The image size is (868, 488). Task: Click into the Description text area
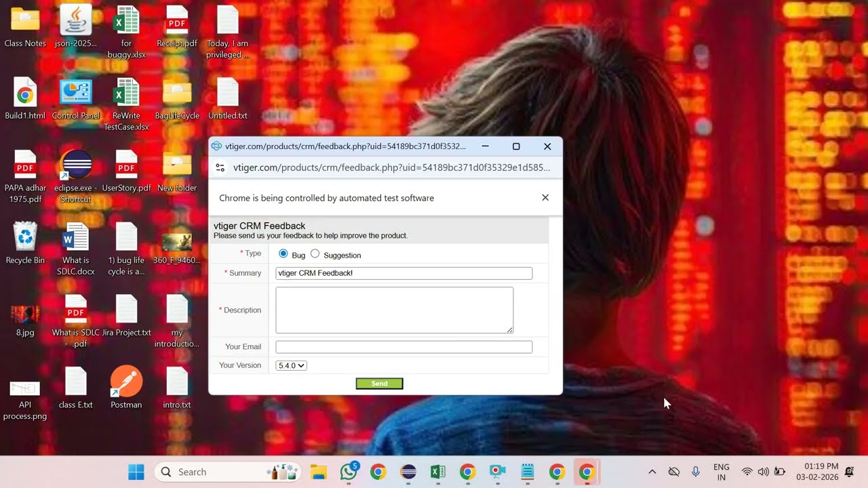pyautogui.click(x=395, y=310)
